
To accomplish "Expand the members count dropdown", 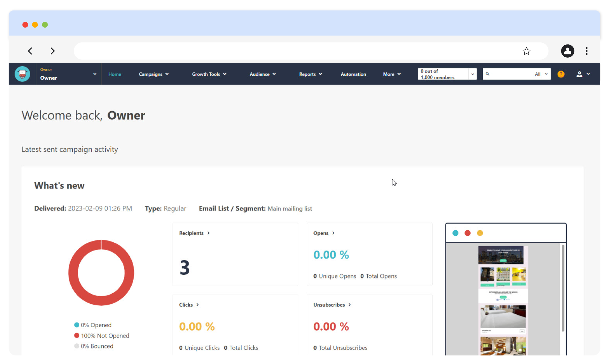I will 472,74.
